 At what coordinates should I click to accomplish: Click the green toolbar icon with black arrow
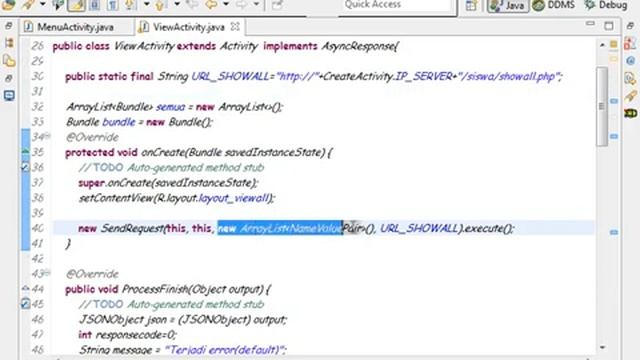[58, 5]
